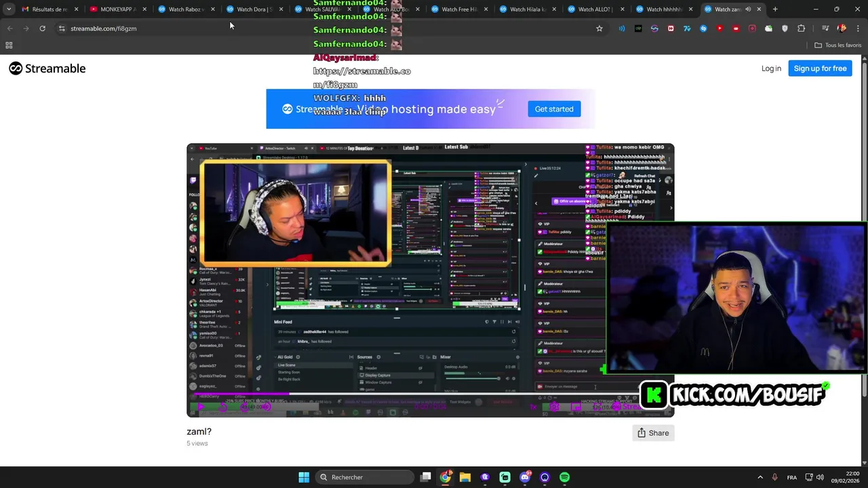Click the blue sound-waves extension icon
The height and width of the screenshot is (488, 868).
622,28
